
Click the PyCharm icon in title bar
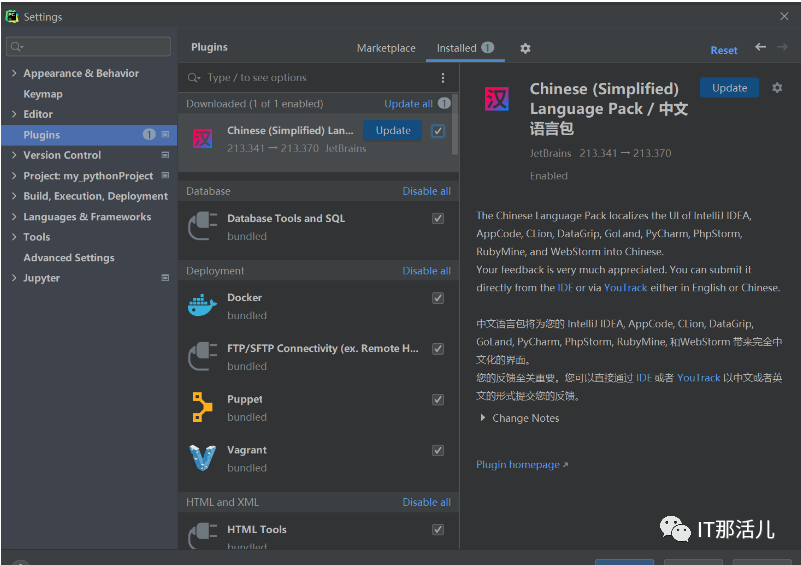(x=12, y=16)
